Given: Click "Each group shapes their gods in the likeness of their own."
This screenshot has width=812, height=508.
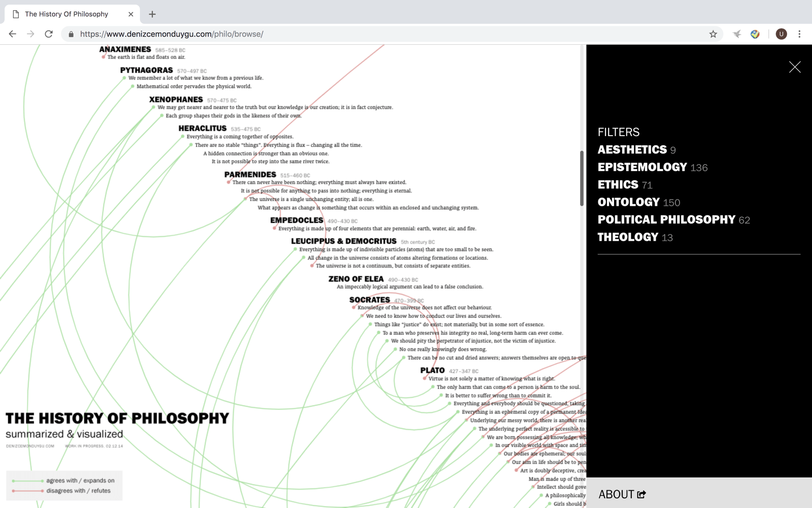Looking at the screenshot, I should [233, 116].
